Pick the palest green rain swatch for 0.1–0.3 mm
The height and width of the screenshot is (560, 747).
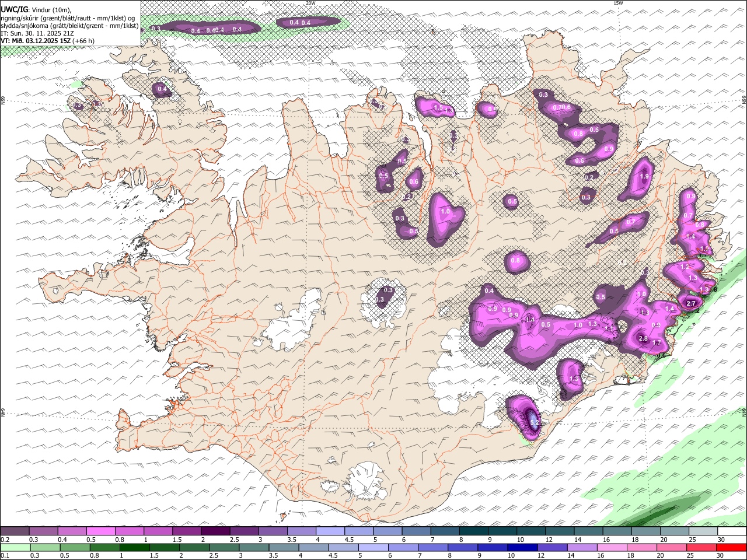[16, 547]
